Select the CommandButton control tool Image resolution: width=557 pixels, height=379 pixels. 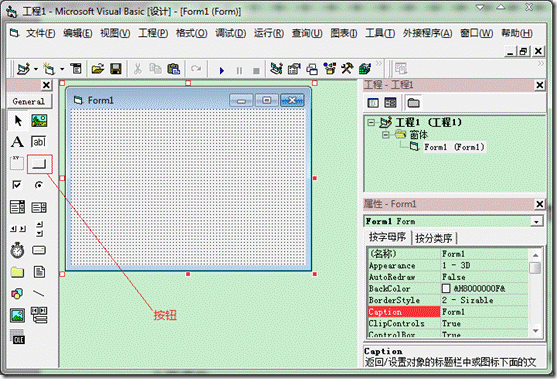click(x=39, y=164)
